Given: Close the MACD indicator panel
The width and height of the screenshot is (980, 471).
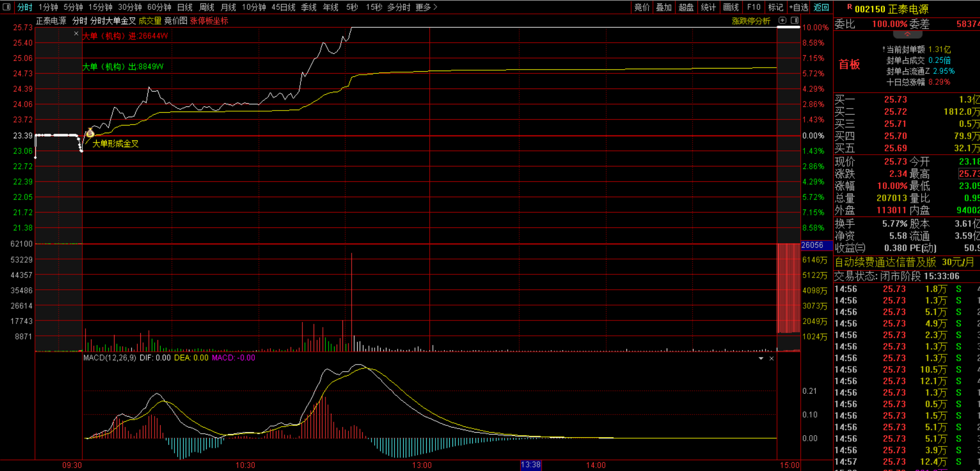Looking at the screenshot, I should [771, 358].
